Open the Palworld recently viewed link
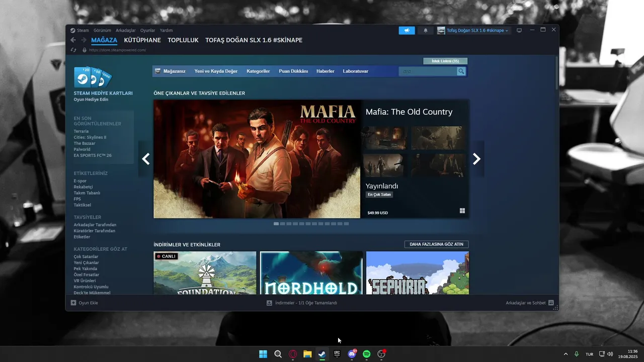 [82, 149]
